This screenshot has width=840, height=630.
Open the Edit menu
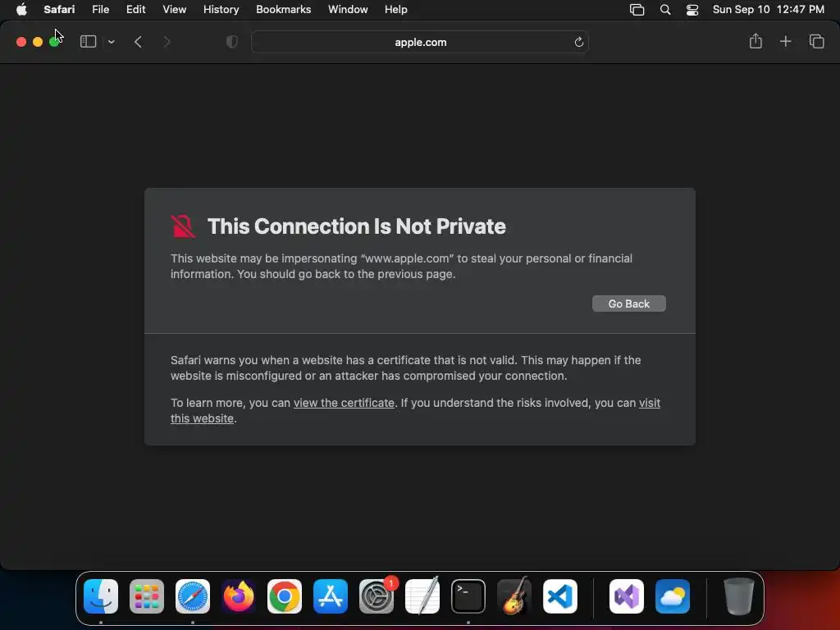(135, 10)
